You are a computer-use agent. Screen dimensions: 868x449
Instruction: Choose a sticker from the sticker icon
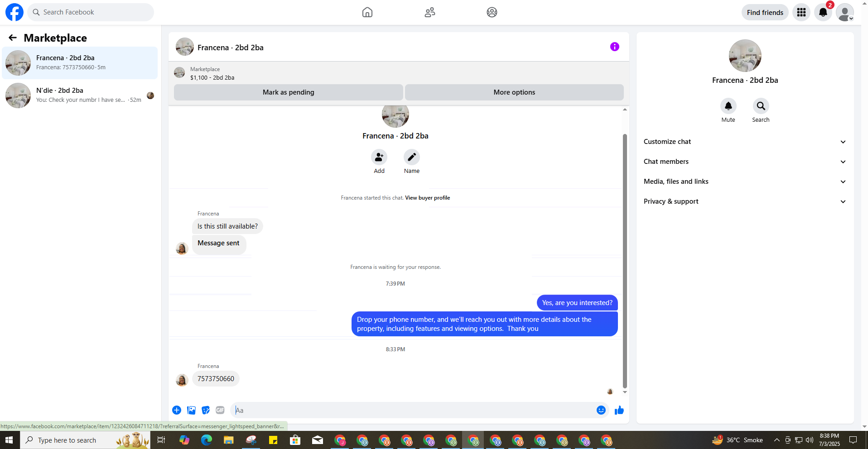point(206,410)
